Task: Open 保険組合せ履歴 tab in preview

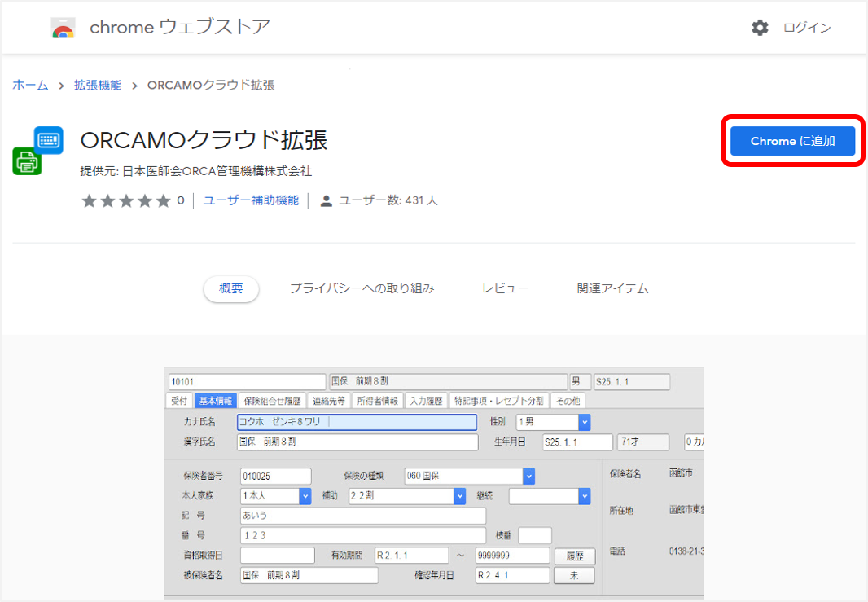Action: pyautogui.click(x=272, y=401)
